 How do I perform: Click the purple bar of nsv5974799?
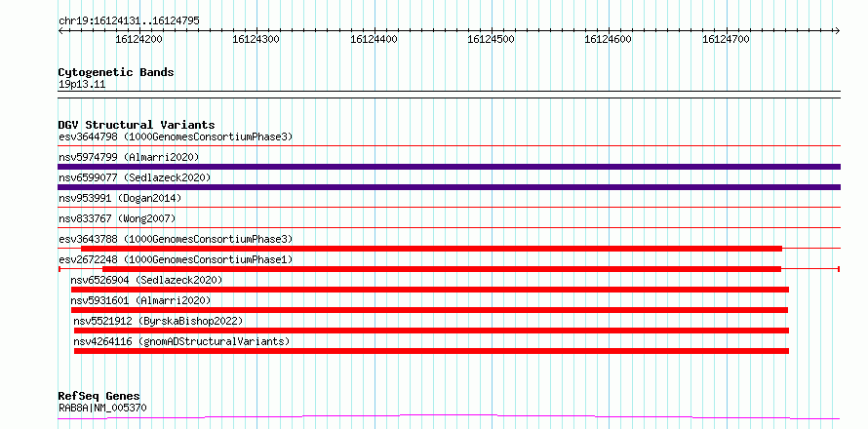[x=449, y=167]
